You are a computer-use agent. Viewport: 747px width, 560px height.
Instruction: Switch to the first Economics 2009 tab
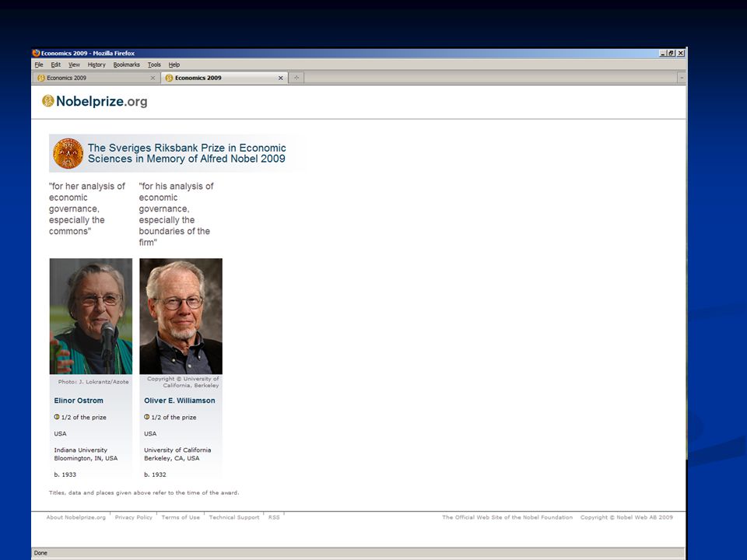95,78
